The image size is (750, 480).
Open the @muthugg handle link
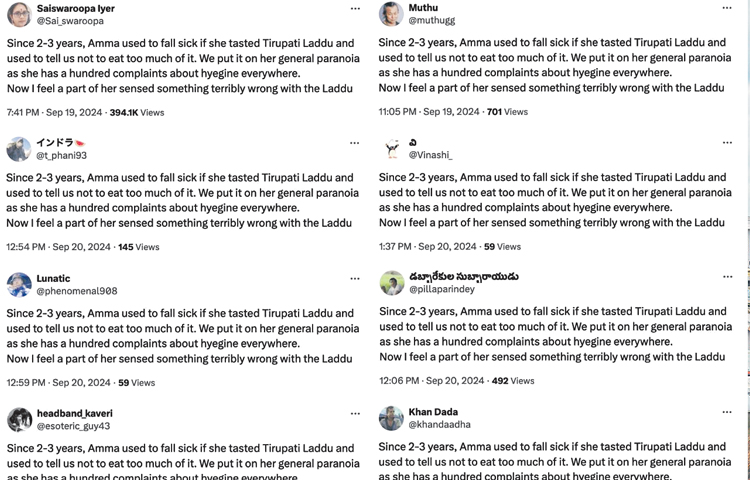point(431,20)
